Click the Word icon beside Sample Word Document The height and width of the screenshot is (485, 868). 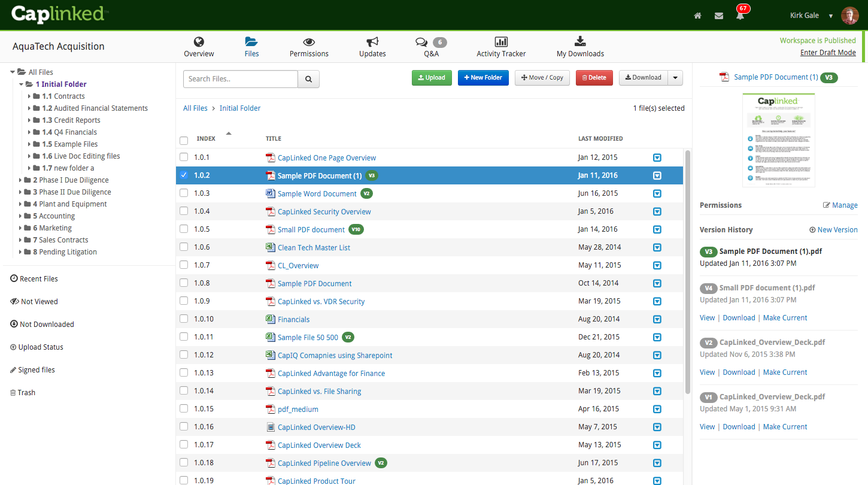click(270, 193)
